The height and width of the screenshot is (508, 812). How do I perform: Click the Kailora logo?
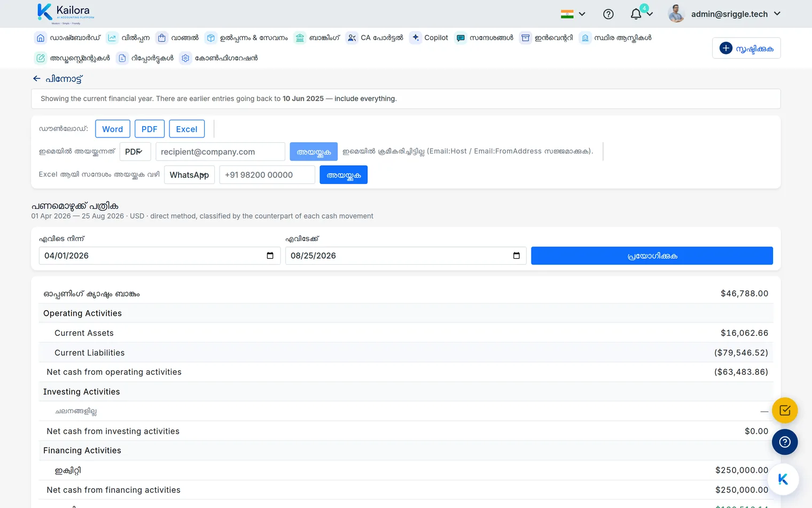tap(66, 13)
